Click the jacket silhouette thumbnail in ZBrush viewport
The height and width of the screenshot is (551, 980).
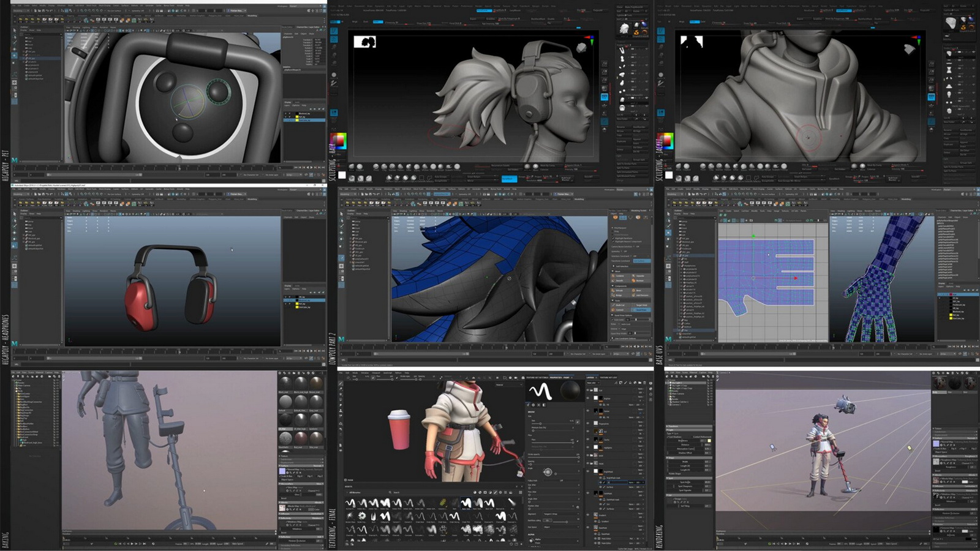[x=692, y=42]
